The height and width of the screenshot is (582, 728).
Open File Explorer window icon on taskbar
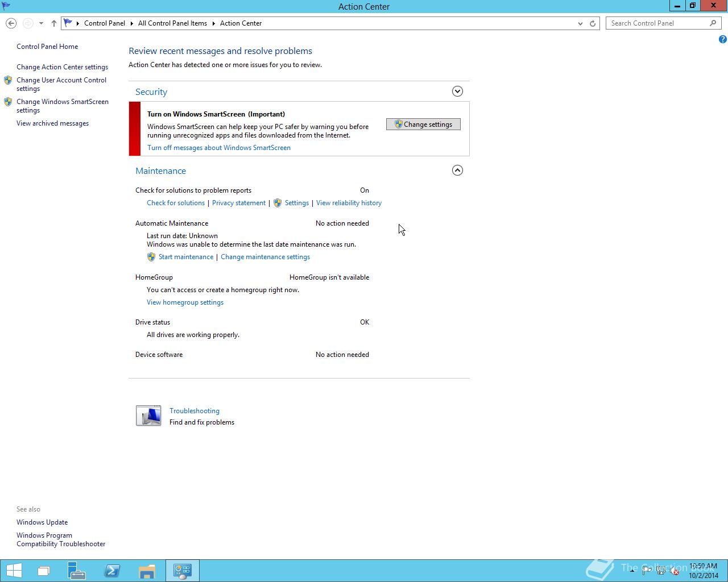pos(44,571)
